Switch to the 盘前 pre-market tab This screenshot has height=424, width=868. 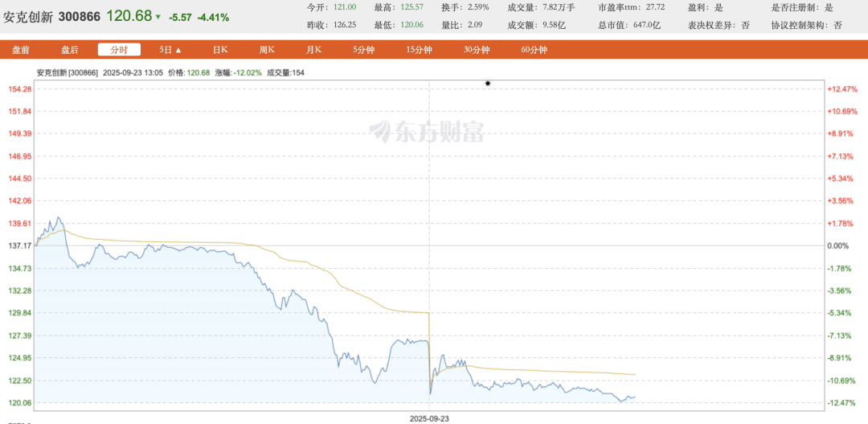(x=20, y=50)
